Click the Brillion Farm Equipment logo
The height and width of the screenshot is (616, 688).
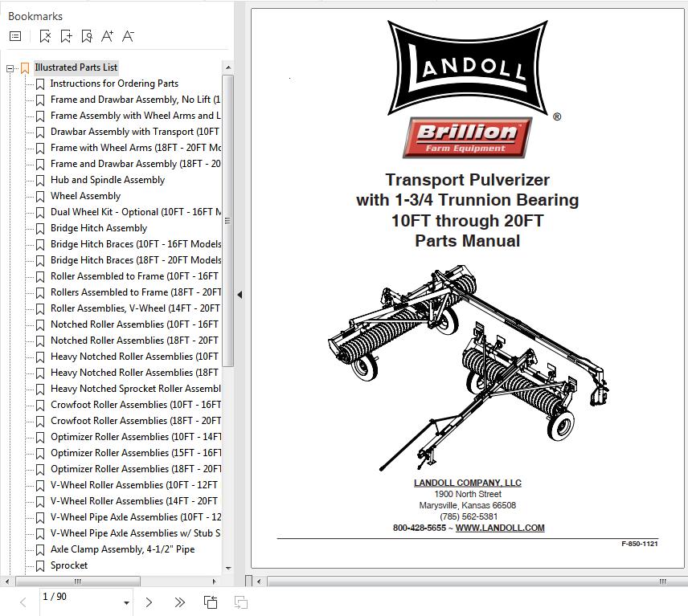click(467, 137)
